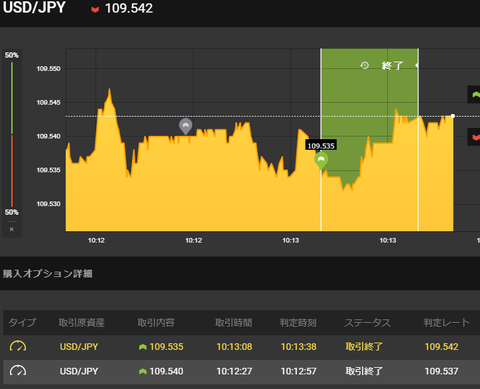The width and height of the screenshot is (480, 389).
Task: Click the 取引内容 column header
Action: pos(156,322)
